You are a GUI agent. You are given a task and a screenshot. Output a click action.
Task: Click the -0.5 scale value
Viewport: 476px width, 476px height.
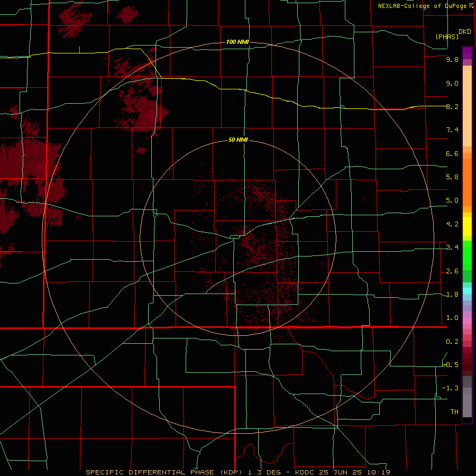(451, 364)
